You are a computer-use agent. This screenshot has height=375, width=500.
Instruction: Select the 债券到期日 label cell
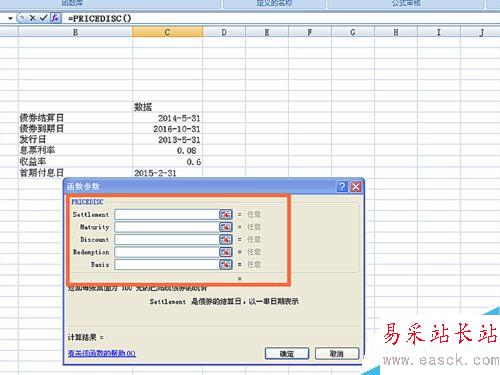pyautogui.click(x=75, y=129)
